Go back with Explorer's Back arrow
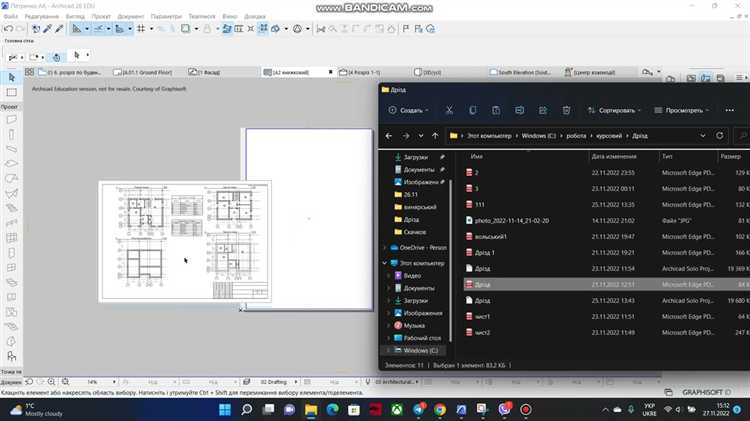The width and height of the screenshot is (750, 421). pos(389,136)
